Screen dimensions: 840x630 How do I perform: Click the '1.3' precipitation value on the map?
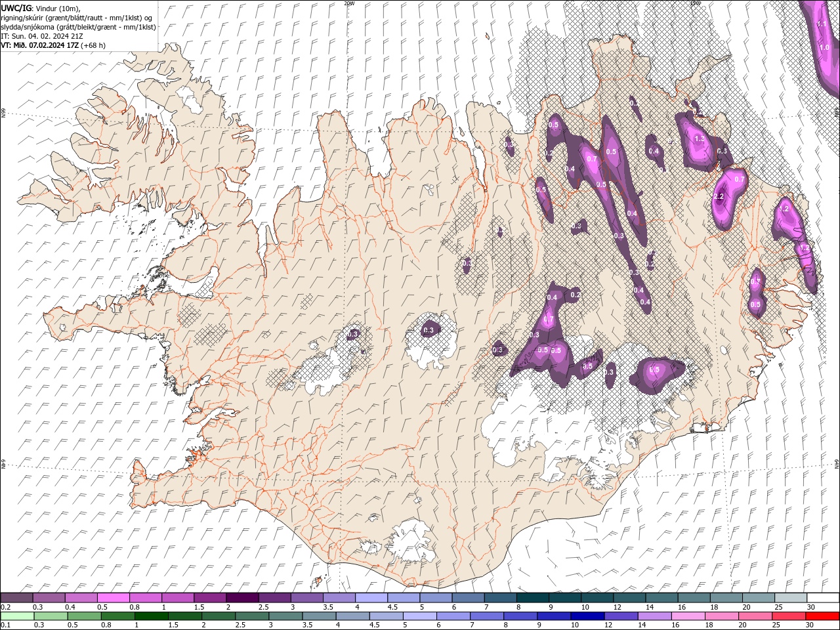click(x=700, y=139)
